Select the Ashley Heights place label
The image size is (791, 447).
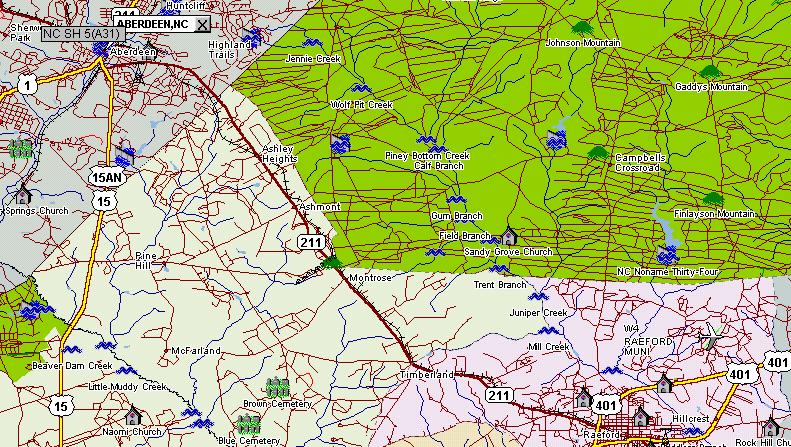(279, 153)
